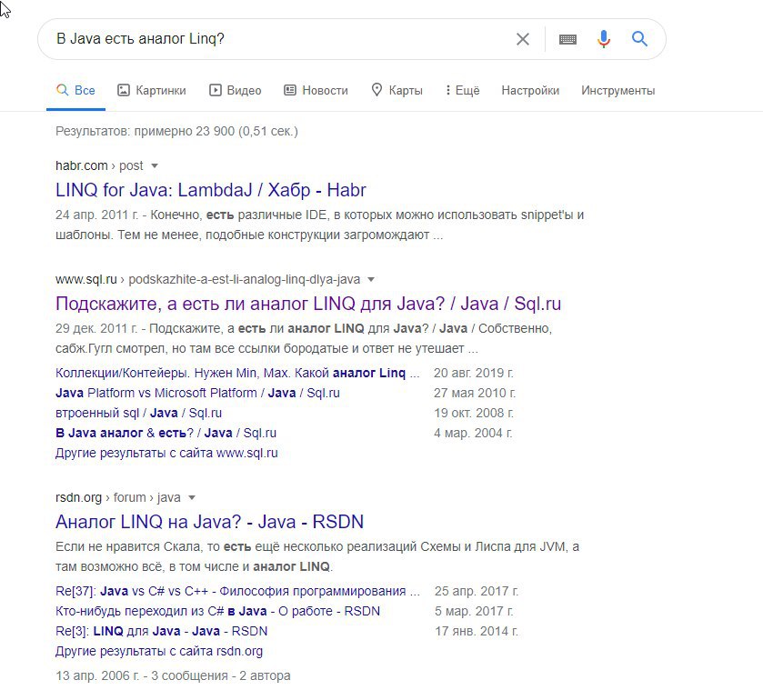Open Re[3]: LINQ для Java sublink
The height and width of the screenshot is (700, 763).
pos(162,631)
